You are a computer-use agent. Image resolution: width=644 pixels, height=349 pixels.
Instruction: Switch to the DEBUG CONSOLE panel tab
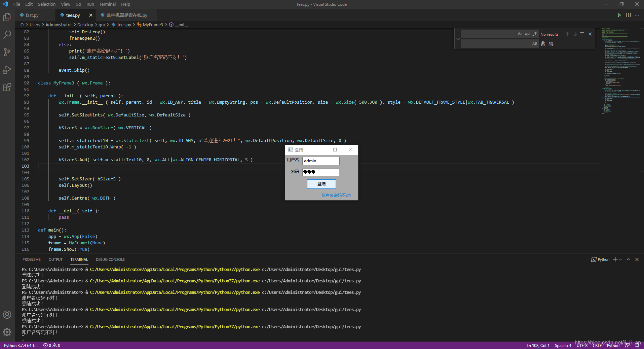point(110,259)
